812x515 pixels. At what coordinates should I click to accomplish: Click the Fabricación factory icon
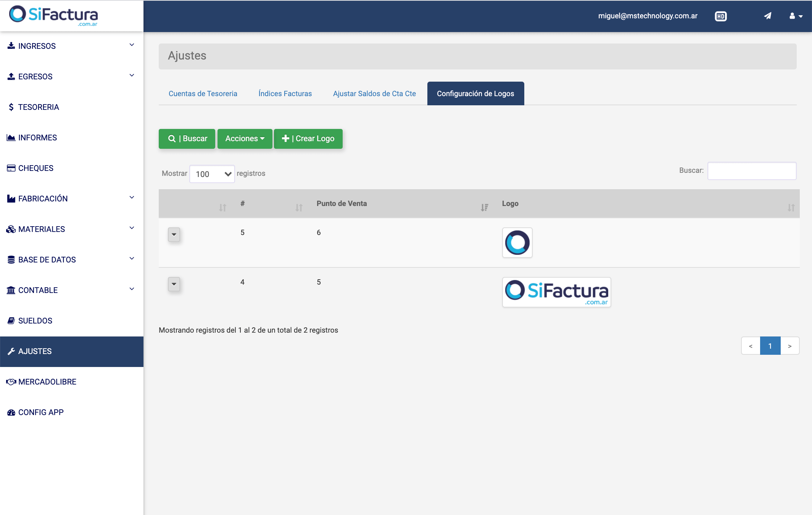tap(11, 198)
